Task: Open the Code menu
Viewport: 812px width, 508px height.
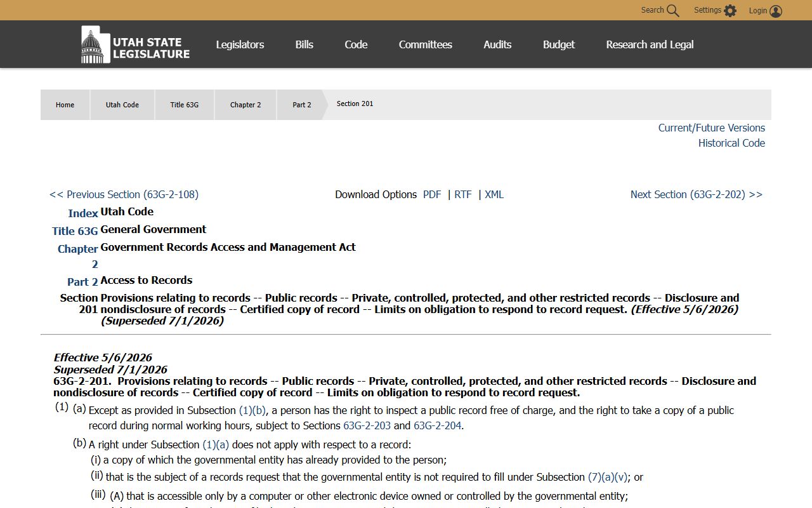Action: [356, 44]
